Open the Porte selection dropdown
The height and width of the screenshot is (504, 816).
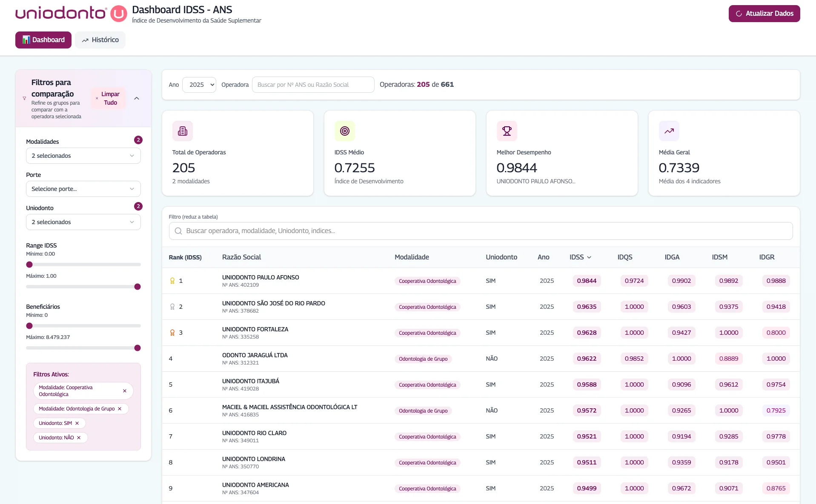(x=83, y=189)
